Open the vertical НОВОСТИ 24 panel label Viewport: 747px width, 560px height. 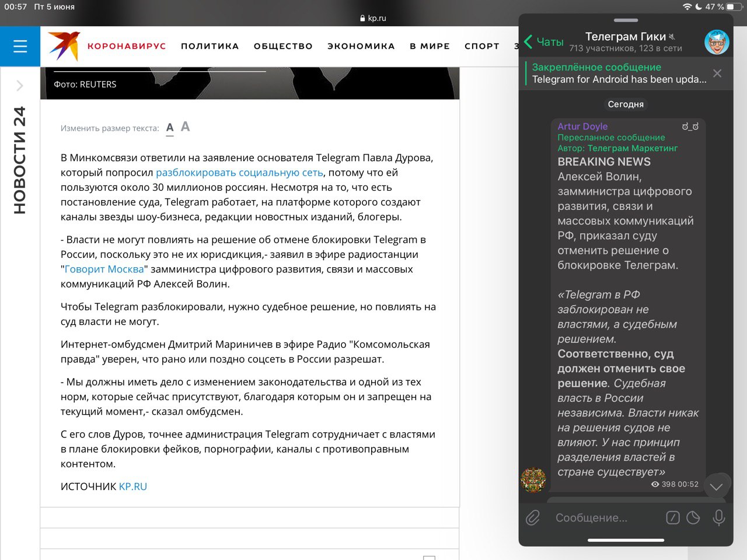point(20,160)
